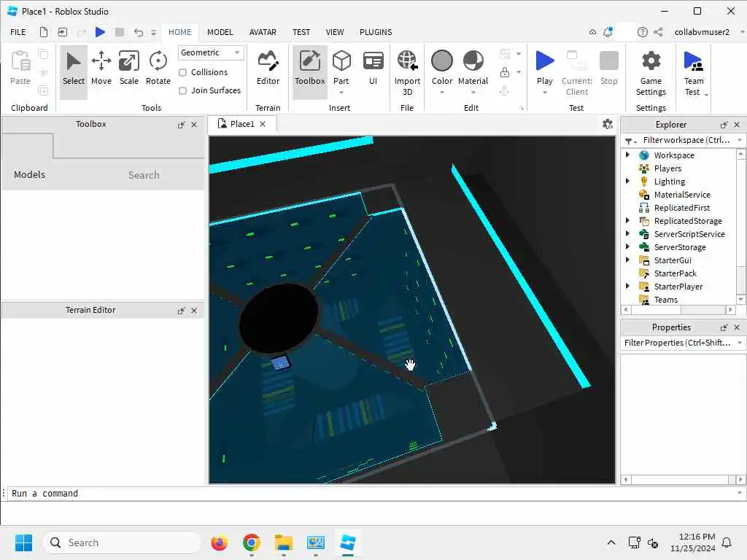Open the FILE menu

coord(18,32)
